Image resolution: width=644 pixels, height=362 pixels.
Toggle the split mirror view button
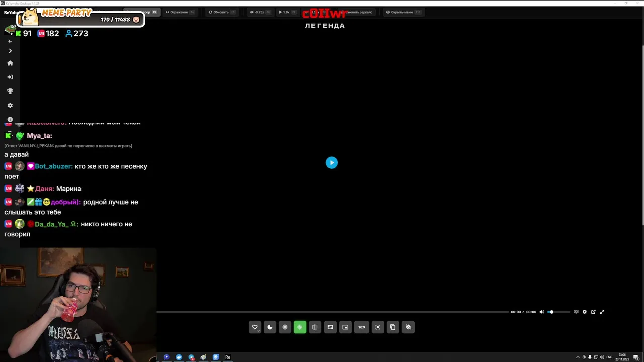point(315,327)
